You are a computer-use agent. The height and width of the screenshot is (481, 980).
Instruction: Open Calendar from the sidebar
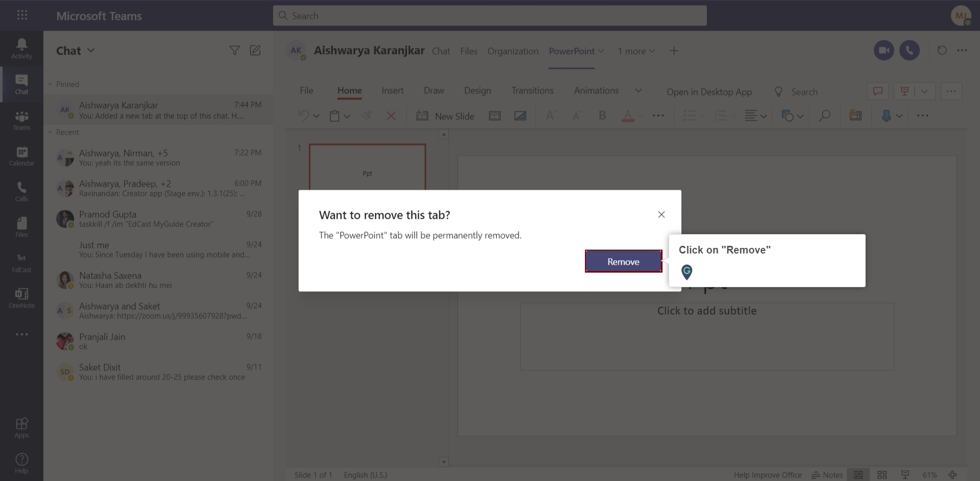[21, 156]
